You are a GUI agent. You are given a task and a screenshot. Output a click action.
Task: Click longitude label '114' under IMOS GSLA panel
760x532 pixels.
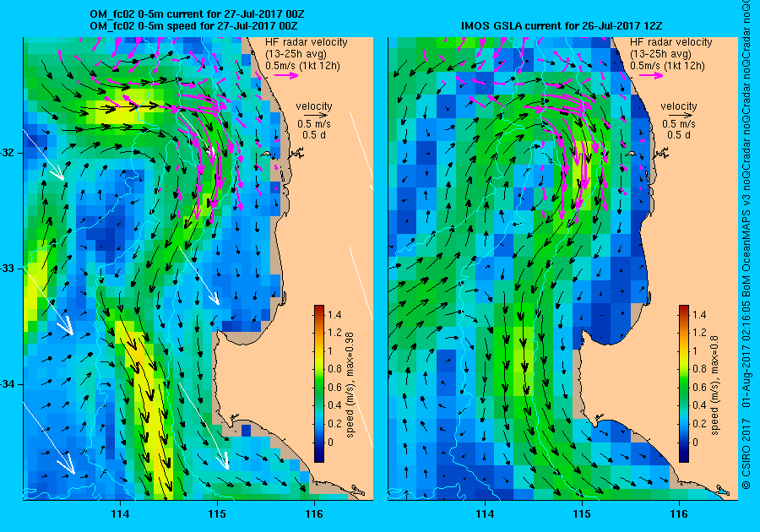485,514
